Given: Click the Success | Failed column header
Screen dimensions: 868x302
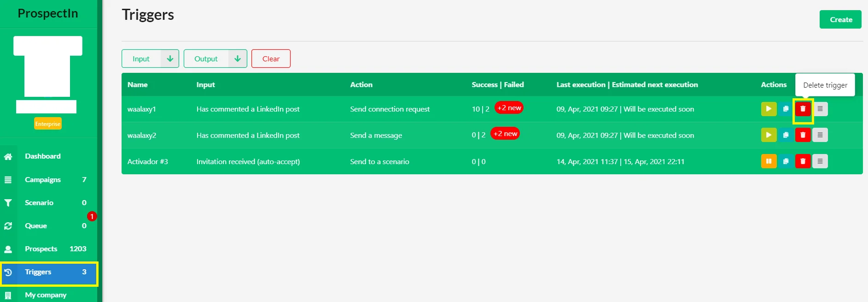Looking at the screenshot, I should 498,85.
